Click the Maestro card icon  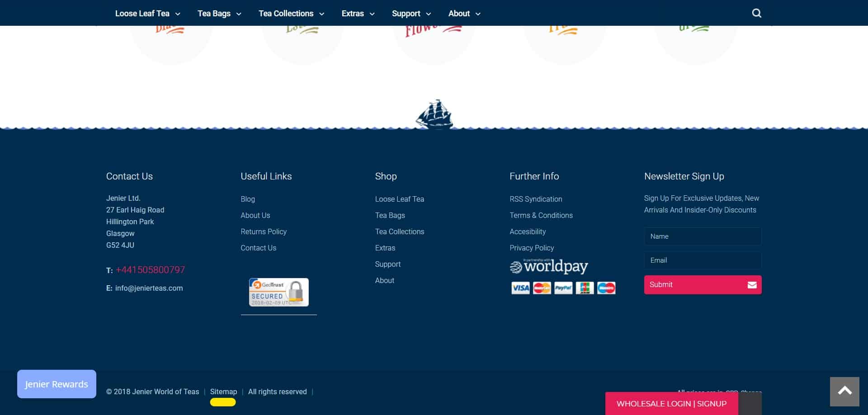point(606,288)
